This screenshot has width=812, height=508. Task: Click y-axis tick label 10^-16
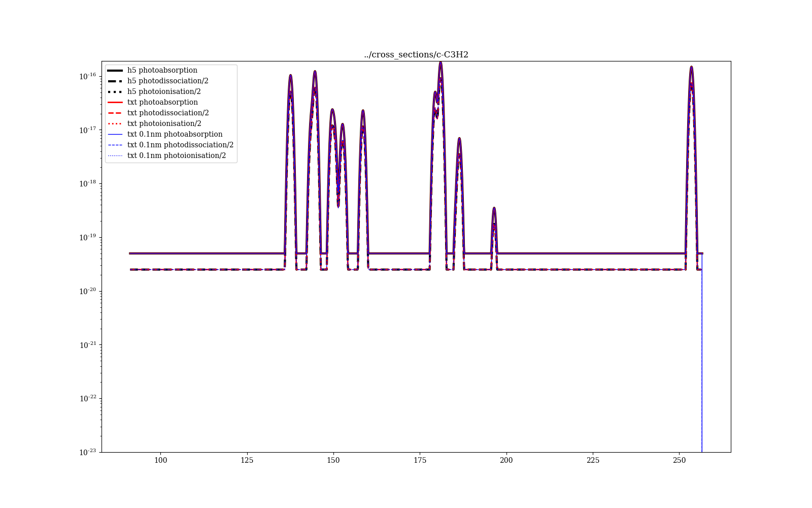tap(87, 76)
